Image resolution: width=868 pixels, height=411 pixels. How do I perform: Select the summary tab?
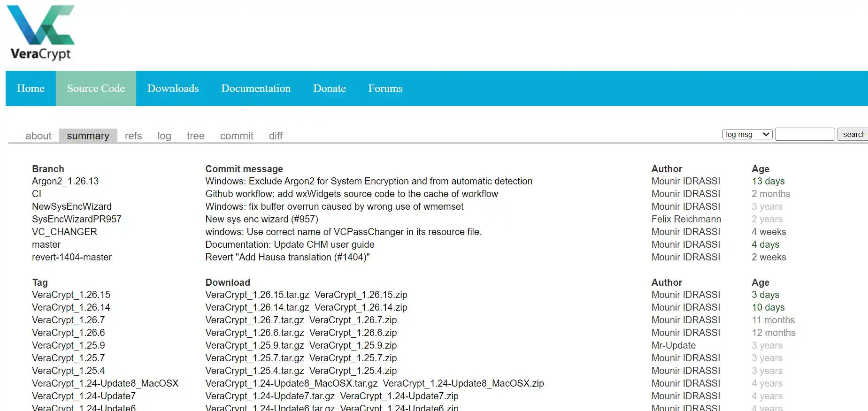click(x=88, y=136)
